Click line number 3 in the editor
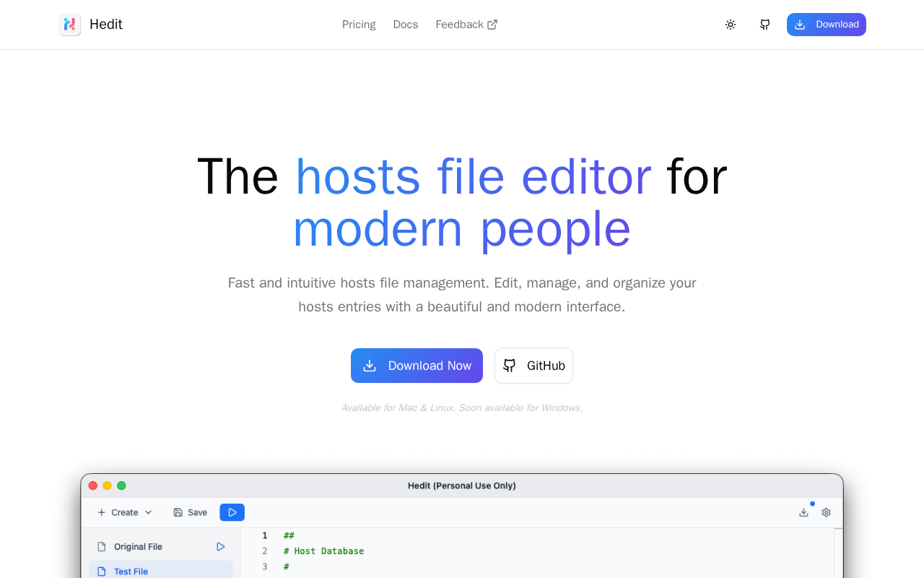The image size is (924, 578). 265,566
